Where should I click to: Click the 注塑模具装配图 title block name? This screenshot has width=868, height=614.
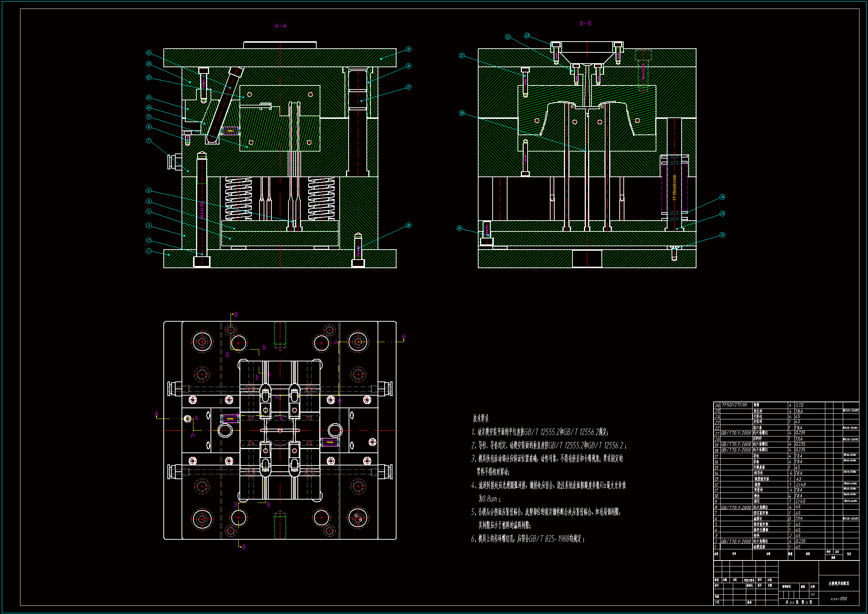click(839, 584)
